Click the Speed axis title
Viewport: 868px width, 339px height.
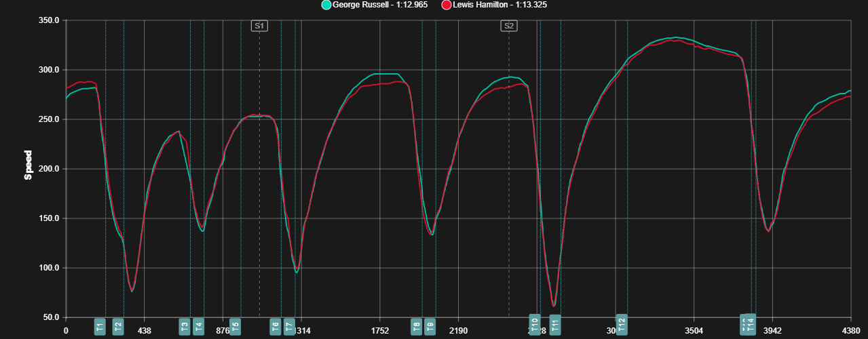click(x=28, y=165)
